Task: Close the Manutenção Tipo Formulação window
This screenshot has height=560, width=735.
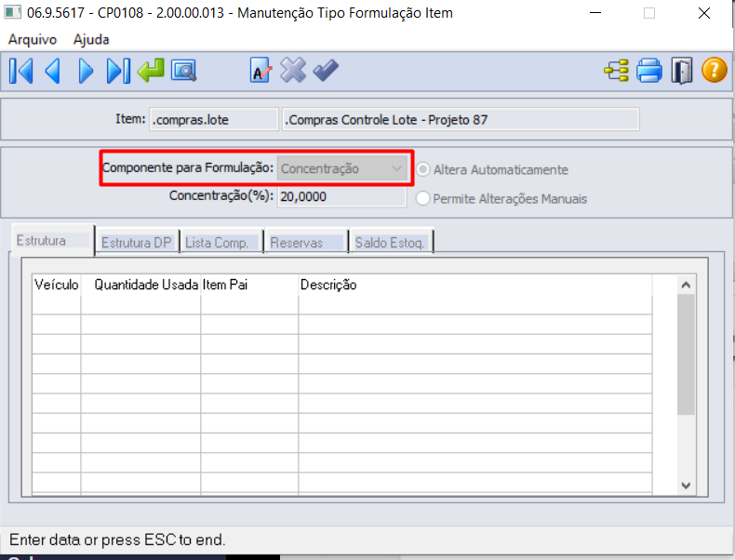Action: (x=704, y=13)
